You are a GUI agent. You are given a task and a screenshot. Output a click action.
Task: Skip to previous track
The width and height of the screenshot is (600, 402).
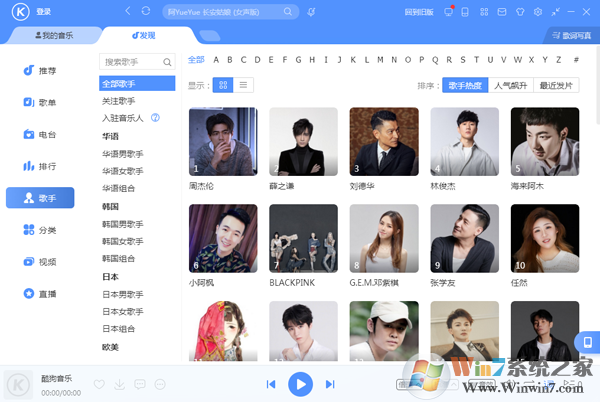271,384
